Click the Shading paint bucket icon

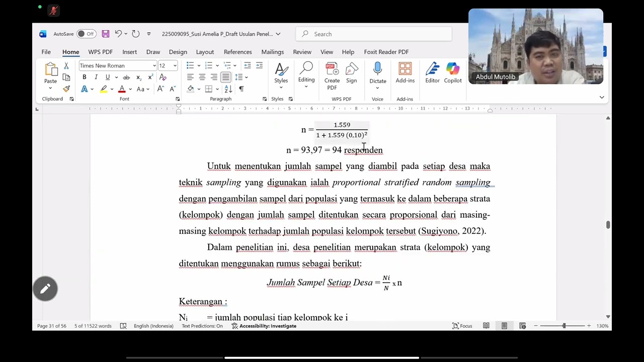(x=191, y=89)
